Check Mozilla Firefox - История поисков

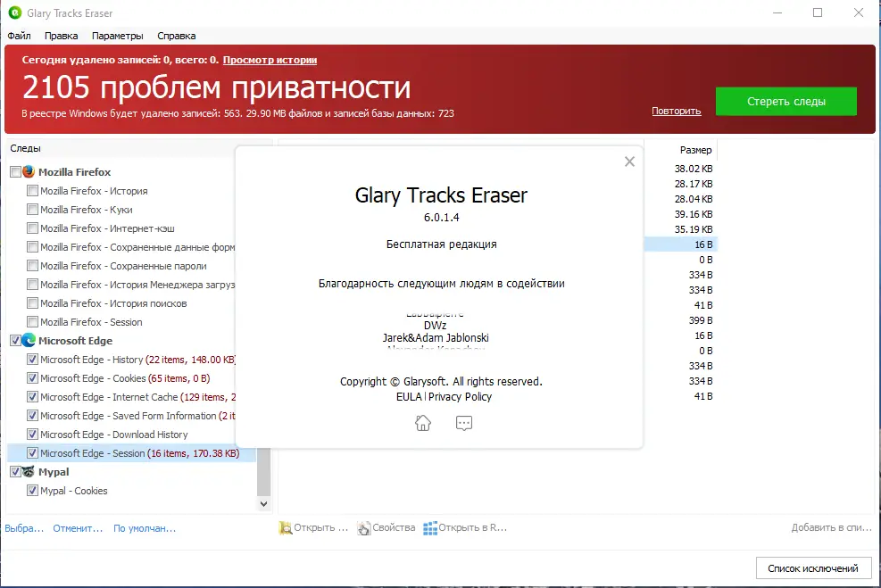pos(33,303)
